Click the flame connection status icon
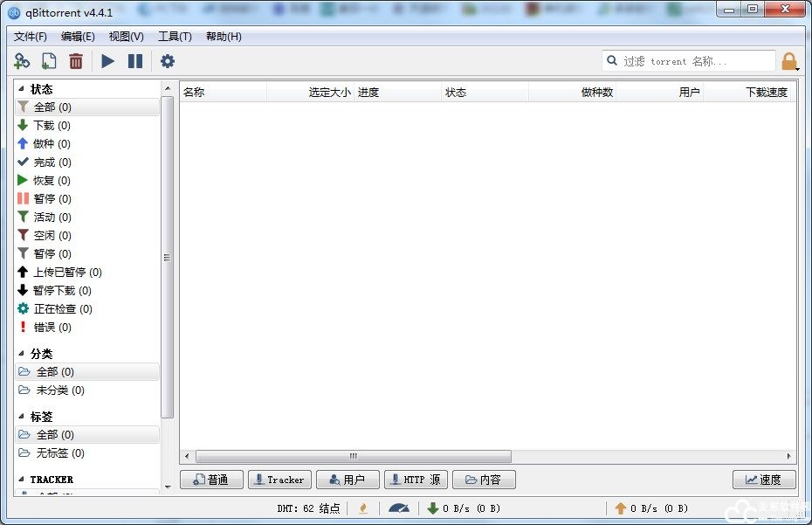This screenshot has height=525, width=812. [363, 508]
